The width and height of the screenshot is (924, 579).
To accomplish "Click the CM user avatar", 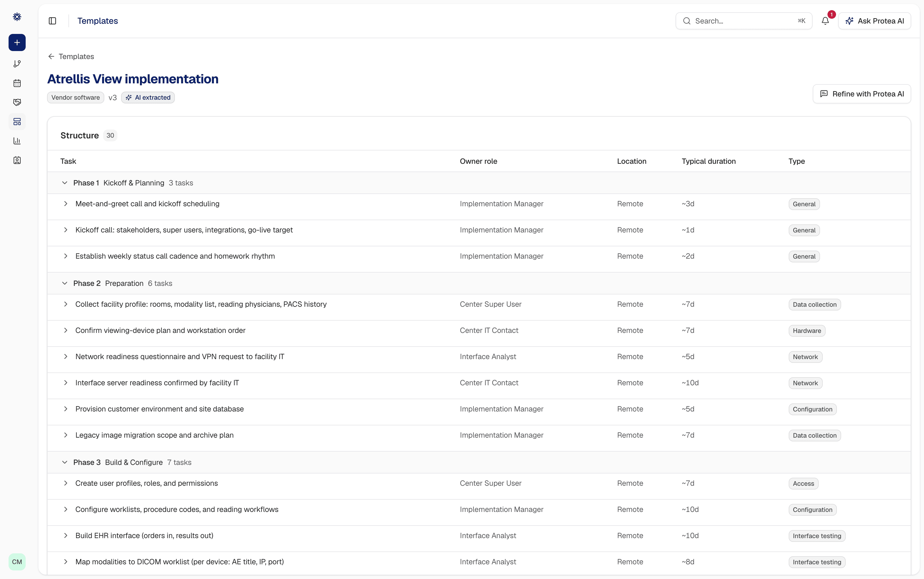I will click(17, 562).
